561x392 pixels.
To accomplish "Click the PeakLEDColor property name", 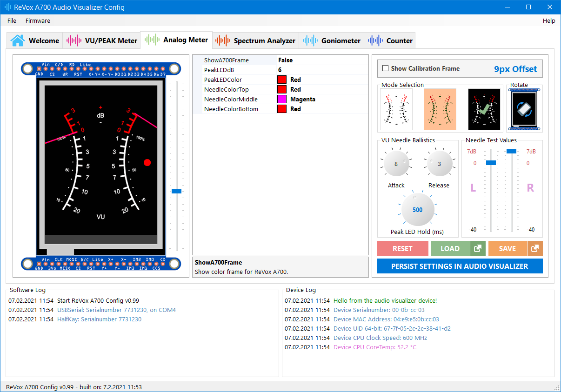I will pos(223,80).
